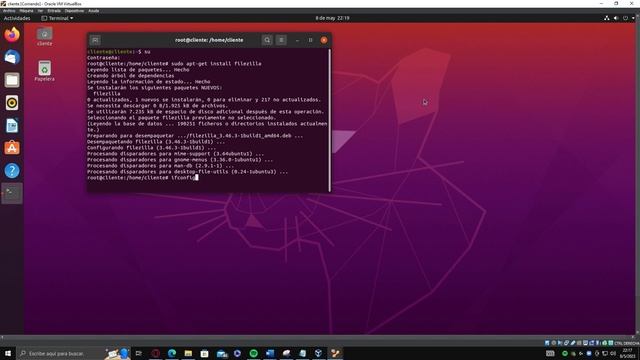This screenshot has width=640, height=360.
Task: Click the new tab button in terminal header
Action: (95, 40)
